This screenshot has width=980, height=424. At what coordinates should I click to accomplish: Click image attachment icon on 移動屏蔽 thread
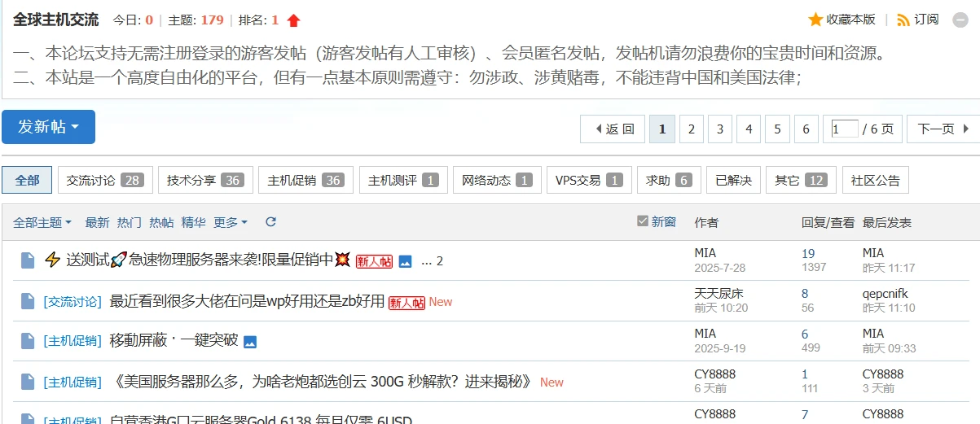tap(250, 342)
